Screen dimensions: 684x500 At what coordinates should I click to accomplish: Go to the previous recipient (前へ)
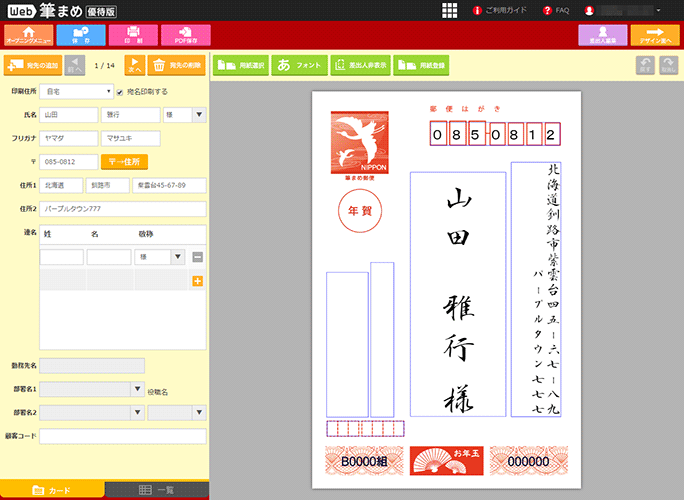75,65
